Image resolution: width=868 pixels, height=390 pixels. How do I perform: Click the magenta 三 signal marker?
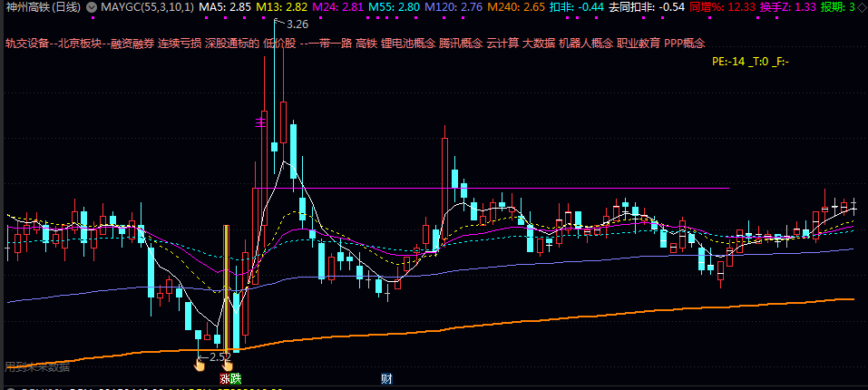click(260, 122)
